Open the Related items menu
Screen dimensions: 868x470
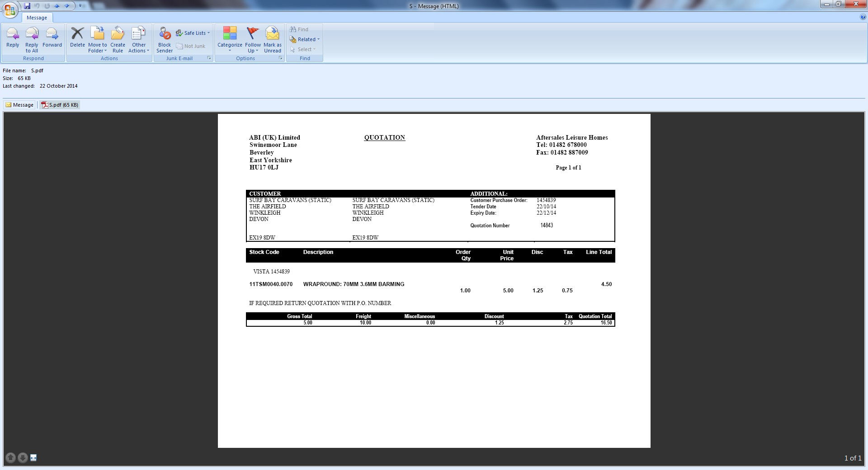click(x=305, y=39)
